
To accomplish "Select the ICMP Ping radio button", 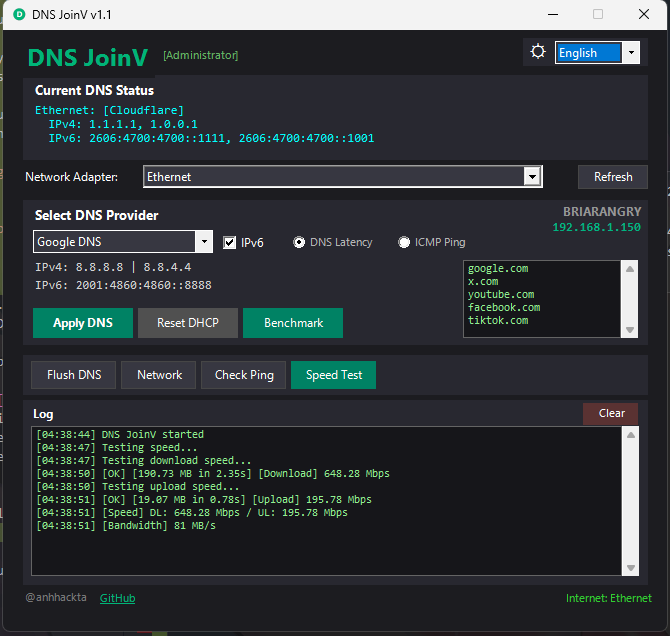I will [x=404, y=242].
